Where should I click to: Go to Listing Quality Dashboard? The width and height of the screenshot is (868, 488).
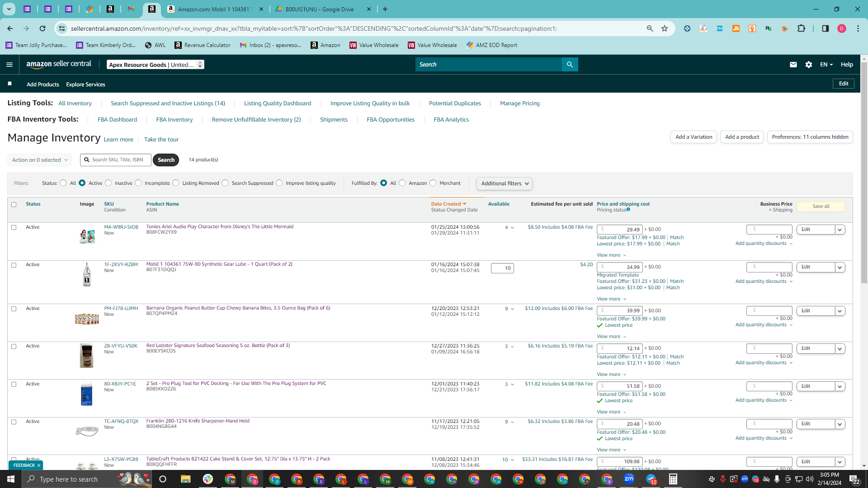(x=278, y=103)
